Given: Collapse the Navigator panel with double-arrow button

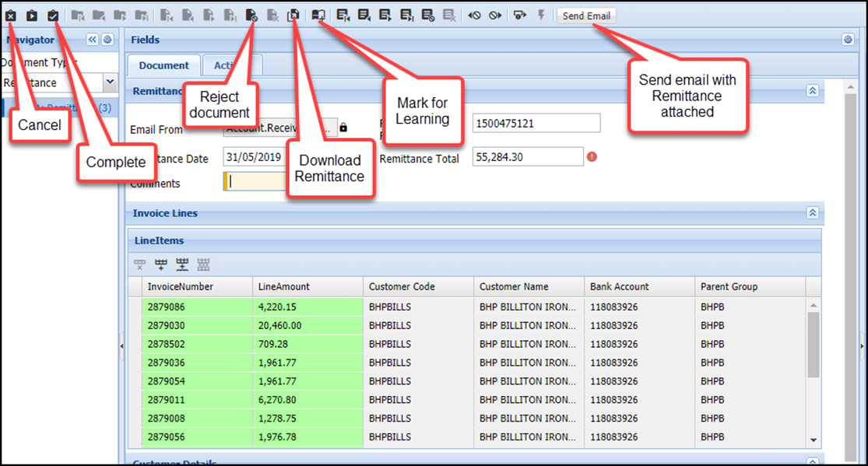Looking at the screenshot, I should pyautogui.click(x=92, y=40).
